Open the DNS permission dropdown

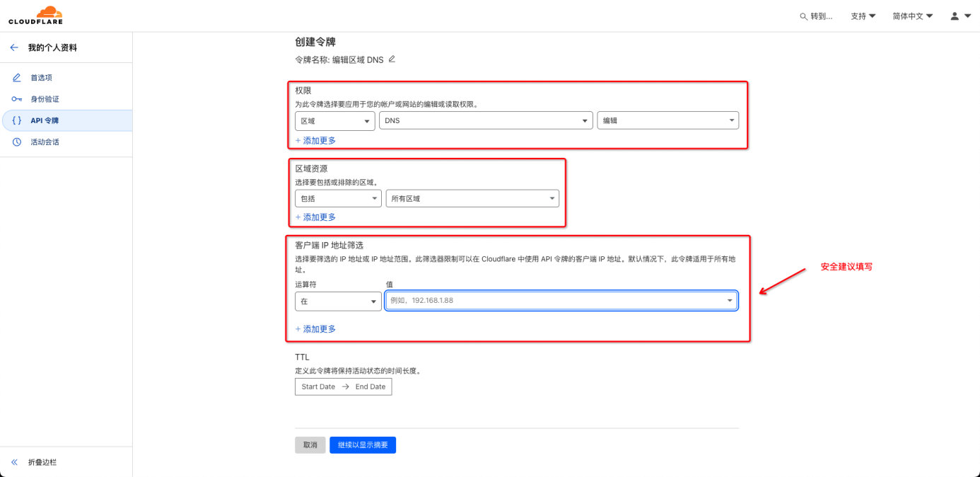click(x=486, y=120)
